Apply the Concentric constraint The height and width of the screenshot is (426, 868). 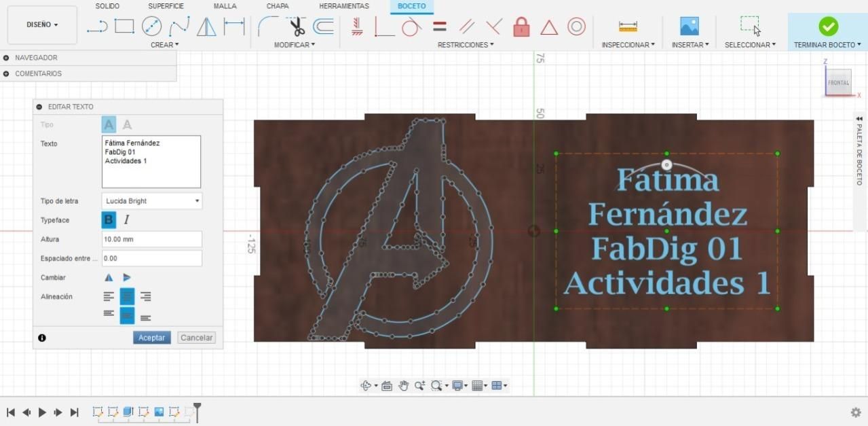point(576,26)
